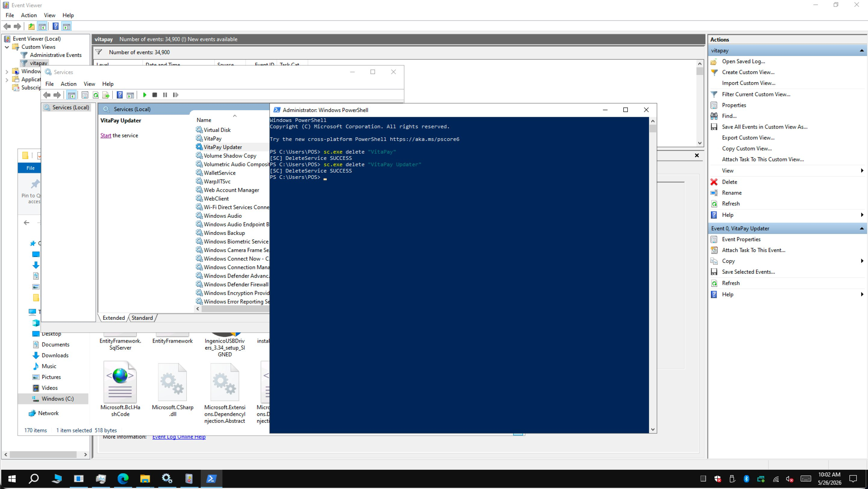Click Network in Explorer navigation pane
Screen dimensions: 868x489
click(48, 413)
